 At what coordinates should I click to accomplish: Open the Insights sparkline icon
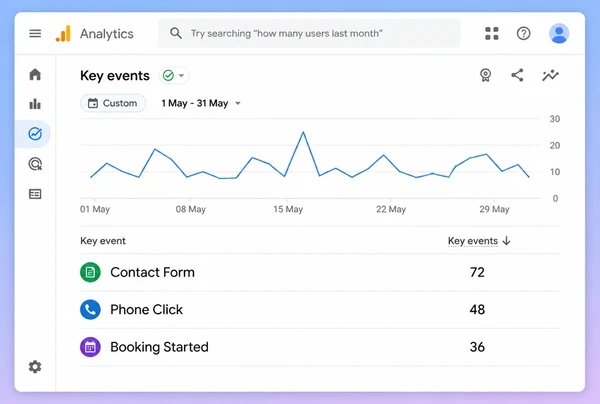coord(550,75)
